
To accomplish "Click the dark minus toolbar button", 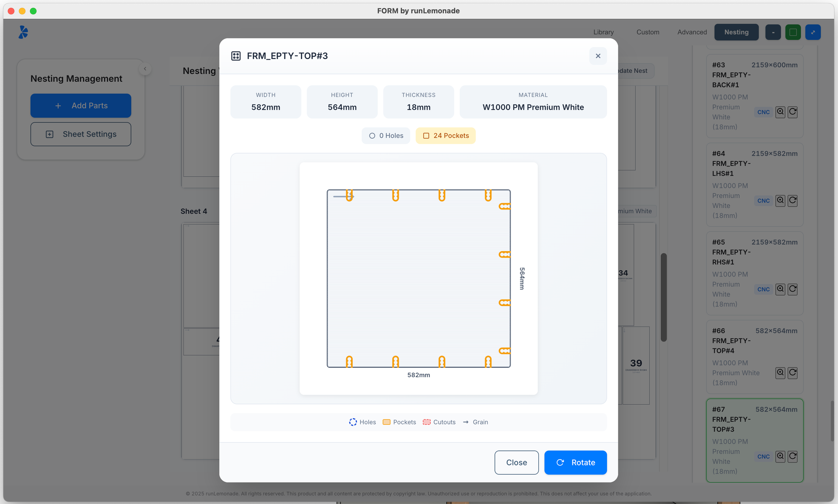I will [773, 32].
